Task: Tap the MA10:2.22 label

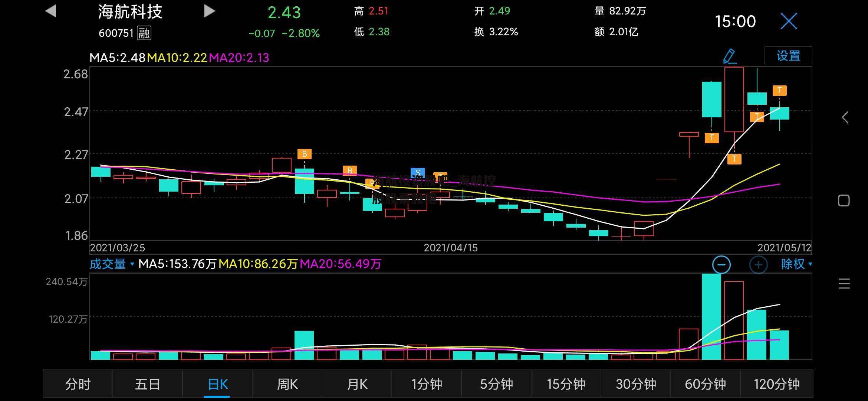Action: tap(177, 58)
